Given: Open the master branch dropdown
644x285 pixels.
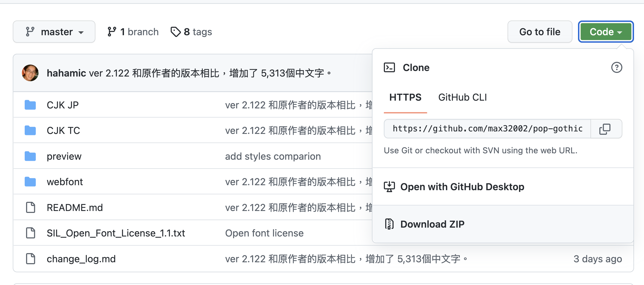Looking at the screenshot, I should point(54,32).
